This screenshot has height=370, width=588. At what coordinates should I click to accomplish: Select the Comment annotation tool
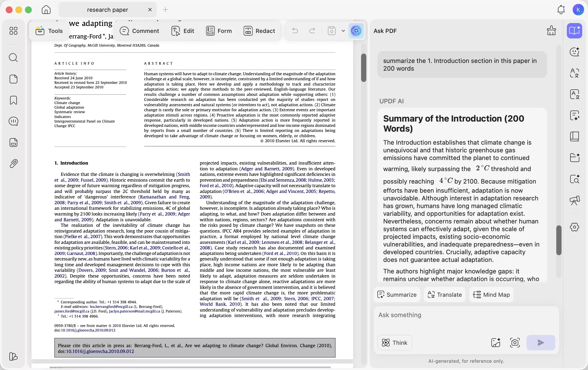(x=140, y=31)
